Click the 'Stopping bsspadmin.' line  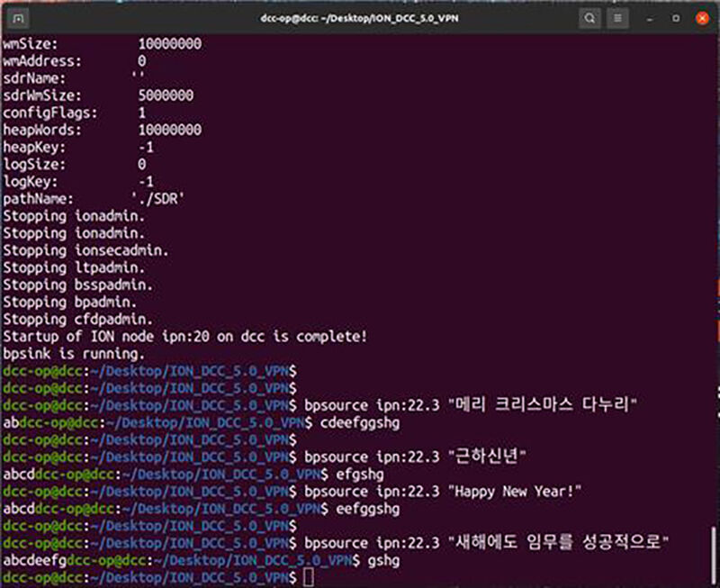78,285
